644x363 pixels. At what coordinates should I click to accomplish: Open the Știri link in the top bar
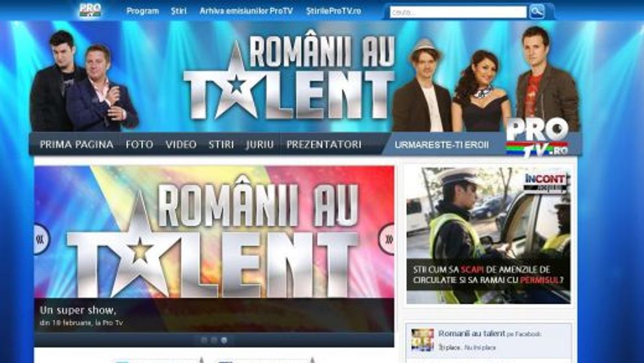tap(179, 11)
